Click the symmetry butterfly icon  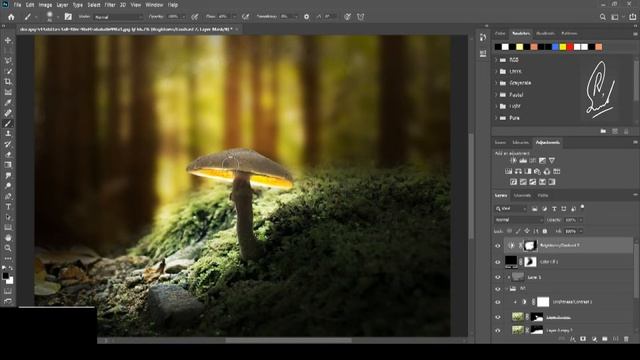click(360, 17)
